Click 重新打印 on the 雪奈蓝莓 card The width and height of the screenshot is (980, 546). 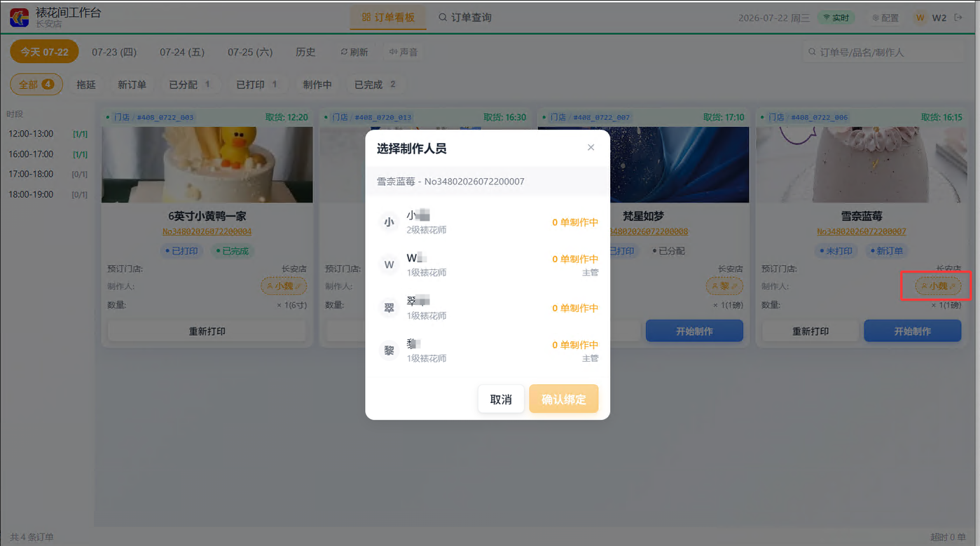point(810,331)
